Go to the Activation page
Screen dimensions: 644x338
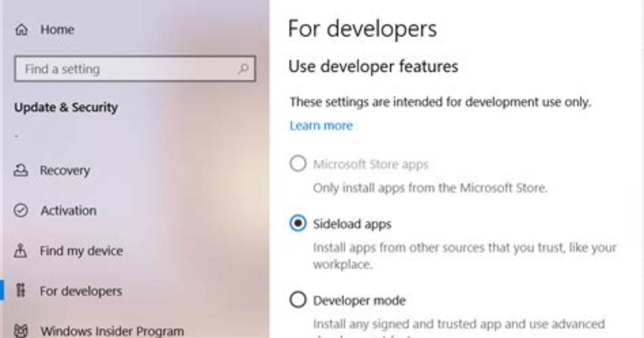[x=68, y=210]
